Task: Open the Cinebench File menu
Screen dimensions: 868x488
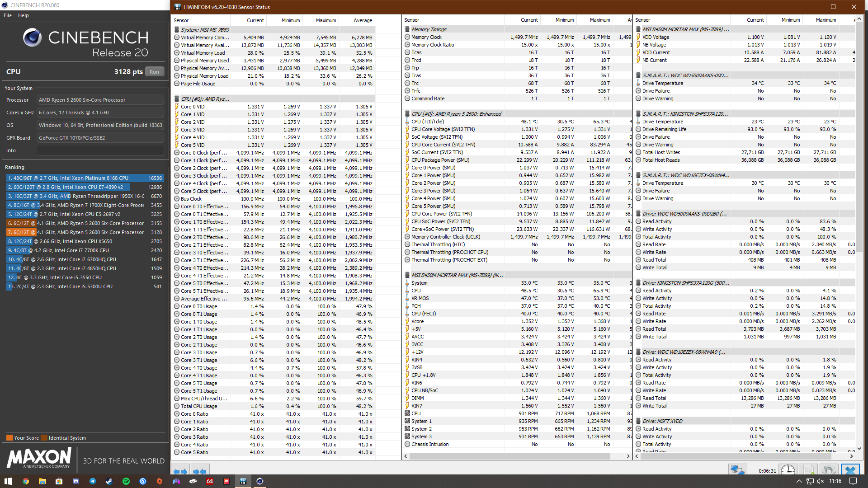Action: tap(8, 15)
